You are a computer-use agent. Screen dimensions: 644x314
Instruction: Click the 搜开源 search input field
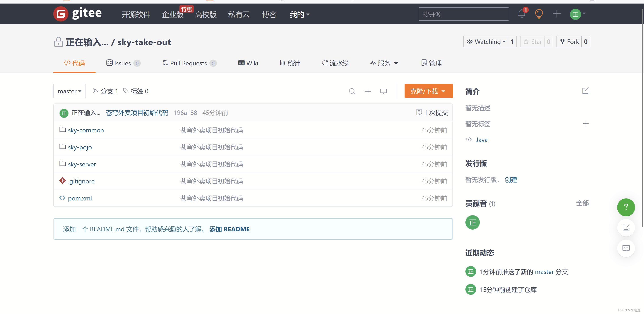463,14
